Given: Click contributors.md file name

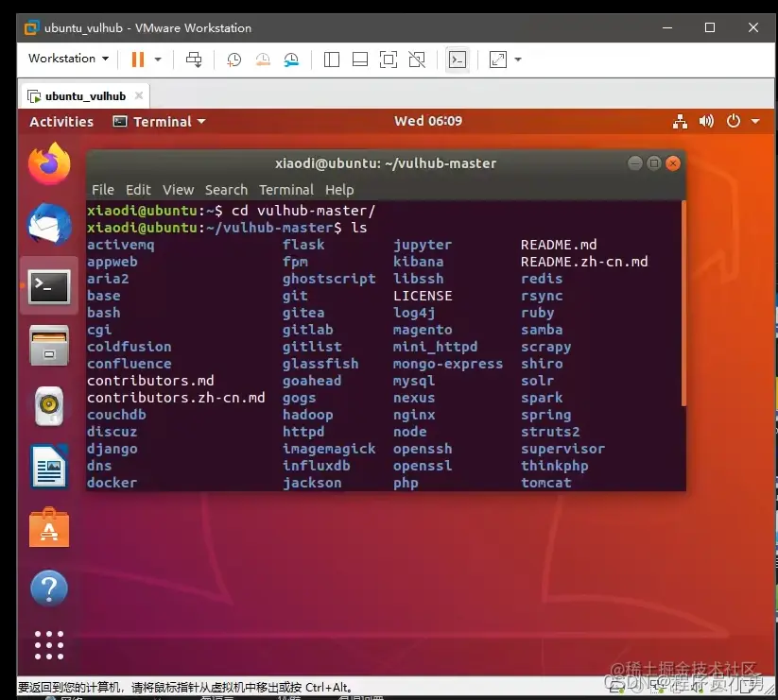Looking at the screenshot, I should tap(150, 381).
